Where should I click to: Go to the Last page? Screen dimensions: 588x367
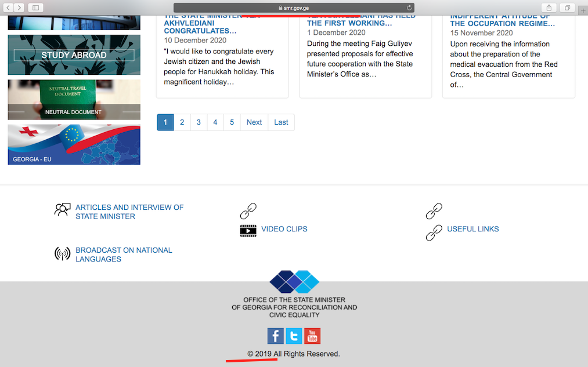pyautogui.click(x=281, y=122)
